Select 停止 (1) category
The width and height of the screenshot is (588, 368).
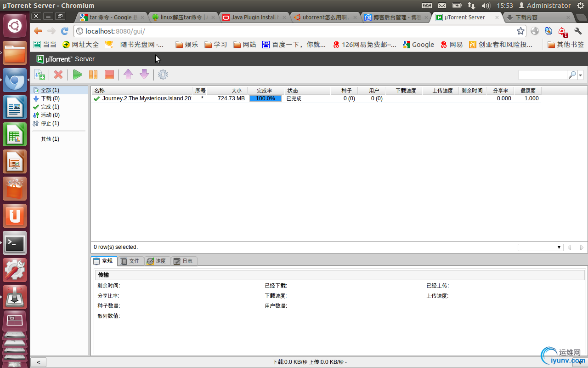pyautogui.click(x=59, y=123)
